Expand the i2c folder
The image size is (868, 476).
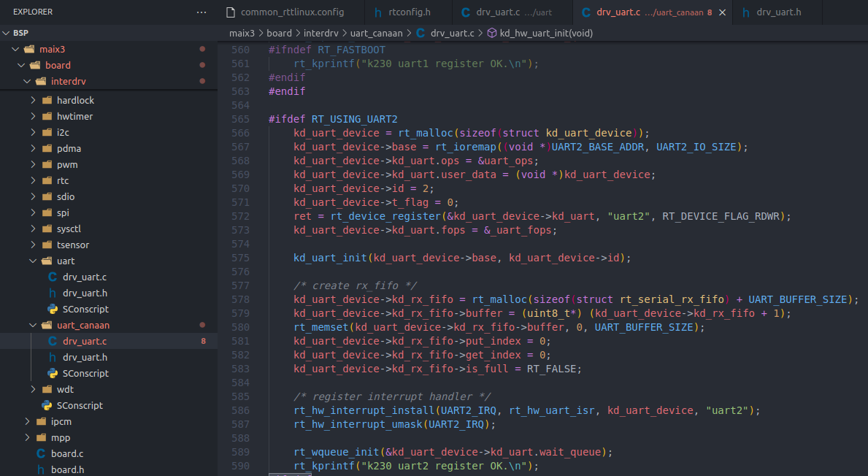pos(33,132)
